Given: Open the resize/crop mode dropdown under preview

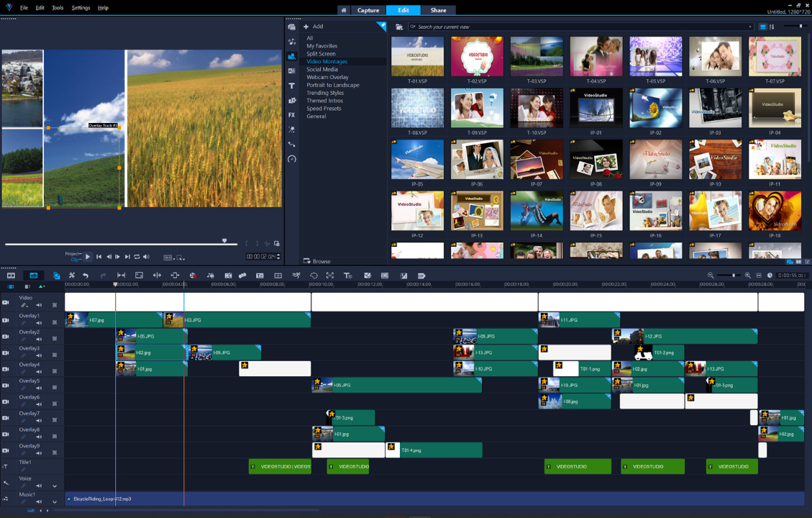Looking at the screenshot, I should point(181,257).
